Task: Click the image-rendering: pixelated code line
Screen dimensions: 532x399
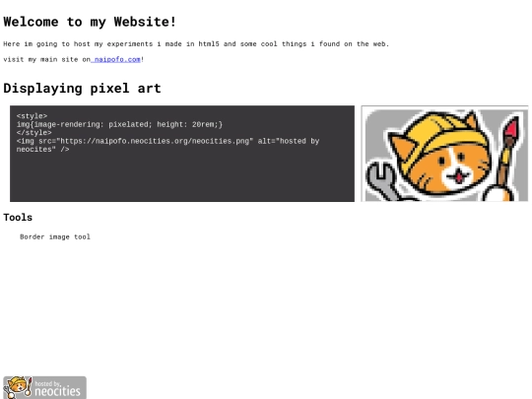Action: pyautogui.click(x=119, y=124)
